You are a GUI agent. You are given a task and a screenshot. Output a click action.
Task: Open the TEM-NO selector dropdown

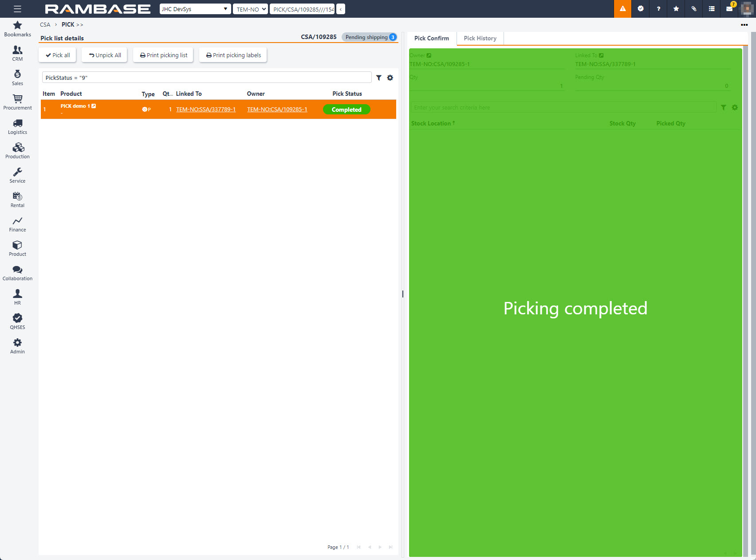coord(250,8)
